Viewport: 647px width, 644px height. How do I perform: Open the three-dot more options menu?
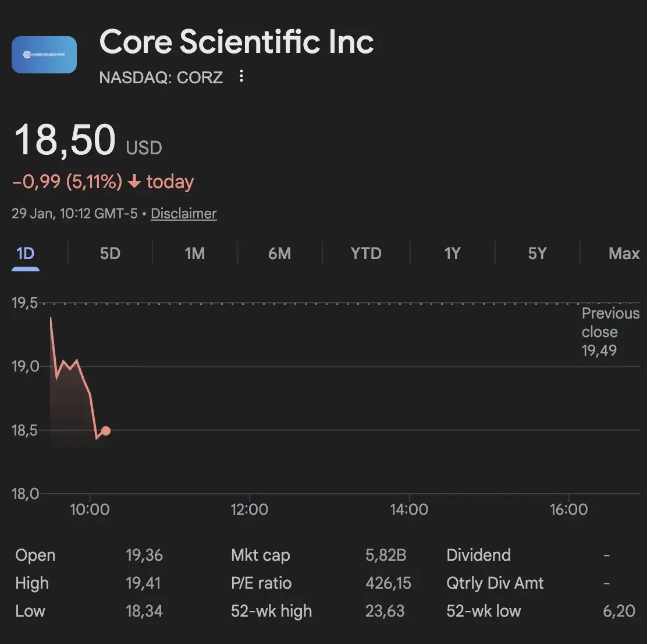click(241, 76)
